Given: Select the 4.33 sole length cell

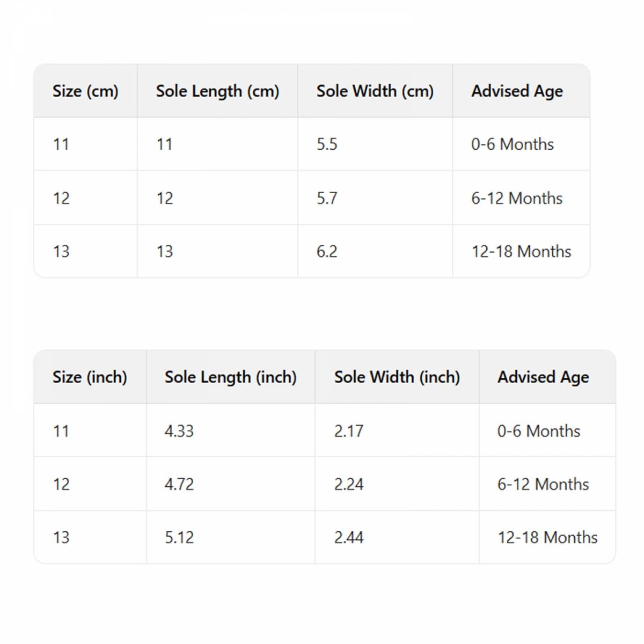Looking at the screenshot, I should 179,431.
